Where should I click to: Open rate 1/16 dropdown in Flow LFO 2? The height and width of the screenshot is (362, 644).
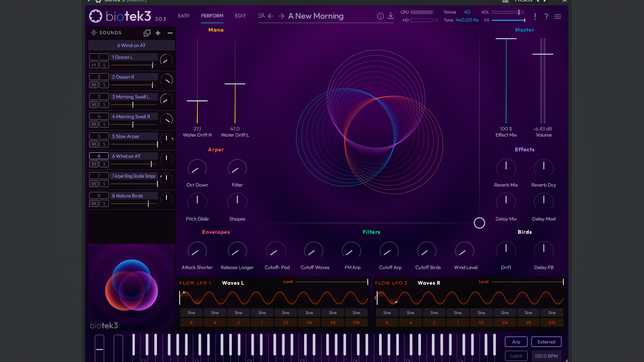pos(552,323)
